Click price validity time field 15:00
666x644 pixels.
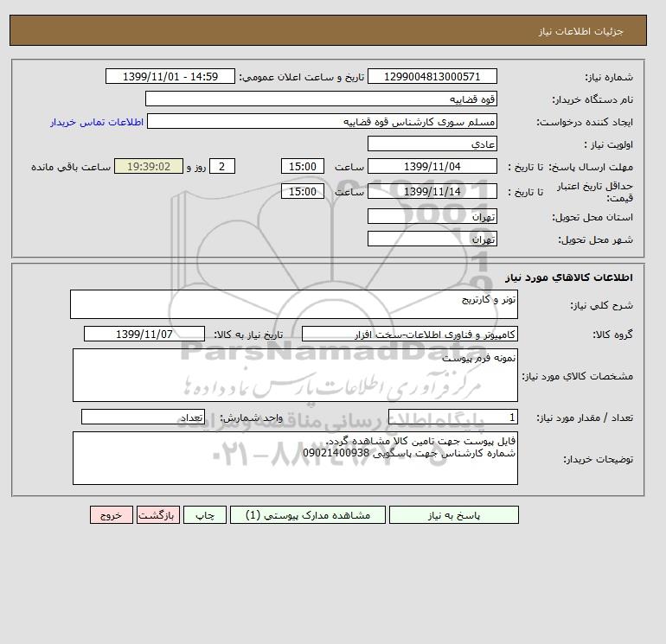click(303, 191)
